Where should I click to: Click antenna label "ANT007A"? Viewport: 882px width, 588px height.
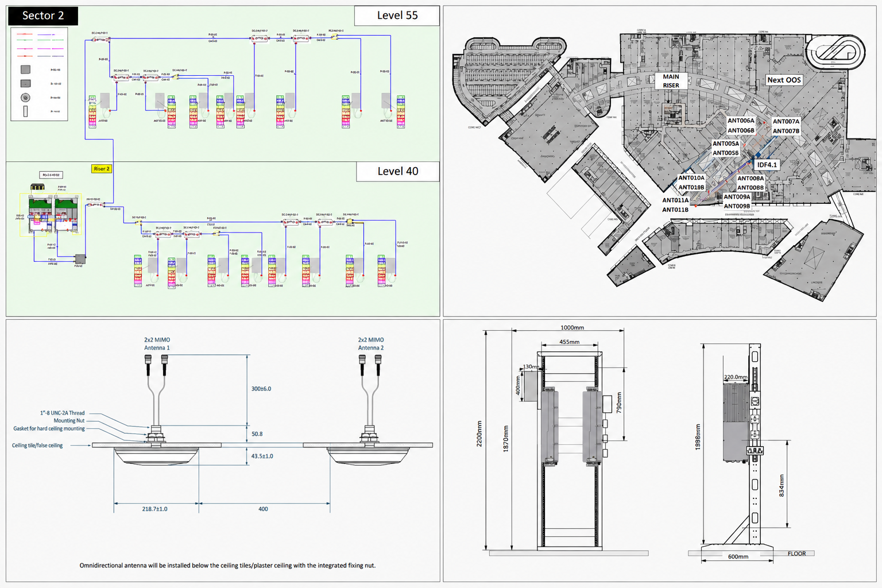786,121
